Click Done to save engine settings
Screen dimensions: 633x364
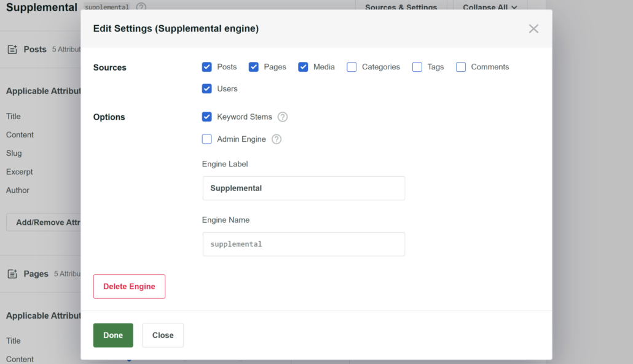point(113,335)
